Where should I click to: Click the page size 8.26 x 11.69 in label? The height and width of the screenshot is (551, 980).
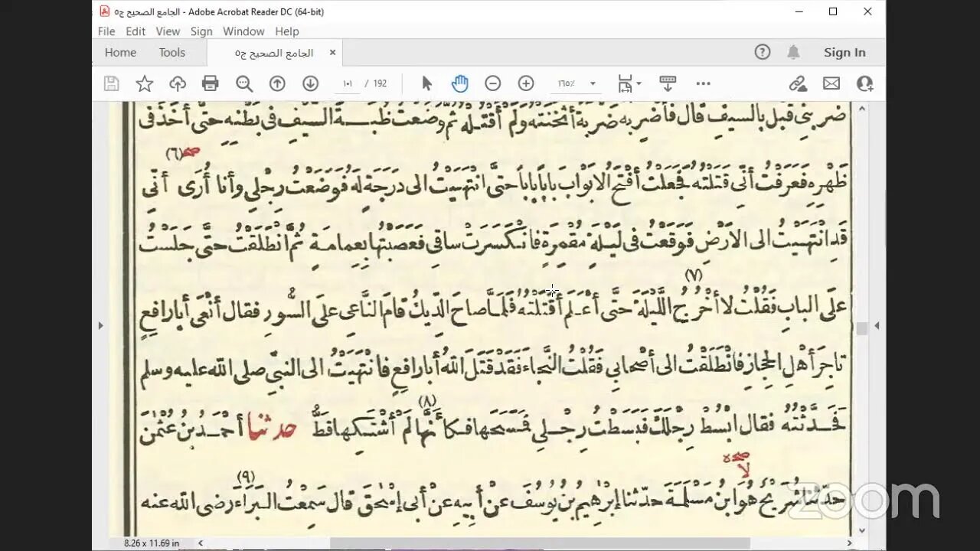click(x=152, y=543)
